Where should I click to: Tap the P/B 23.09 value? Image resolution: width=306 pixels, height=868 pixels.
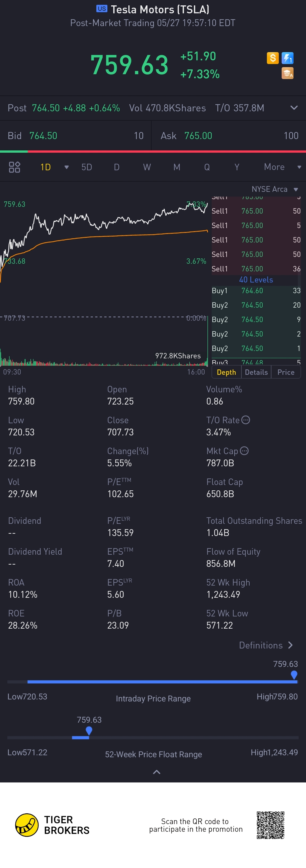coord(118,625)
